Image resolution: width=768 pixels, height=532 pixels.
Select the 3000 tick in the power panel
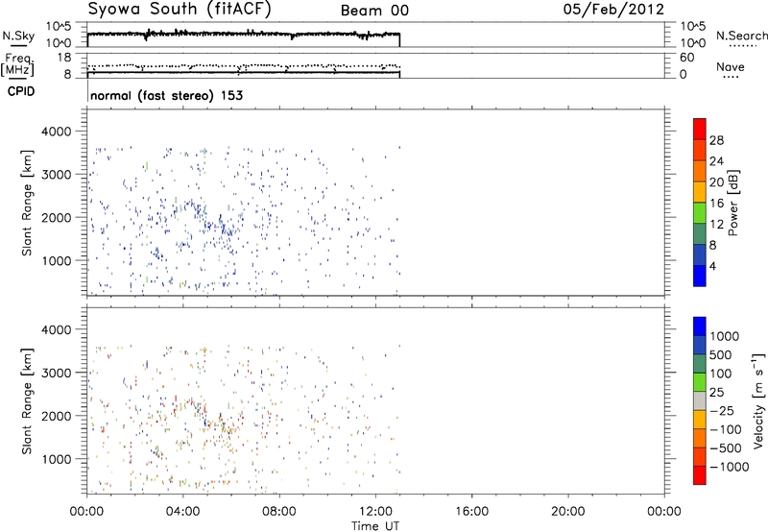[x=57, y=175]
